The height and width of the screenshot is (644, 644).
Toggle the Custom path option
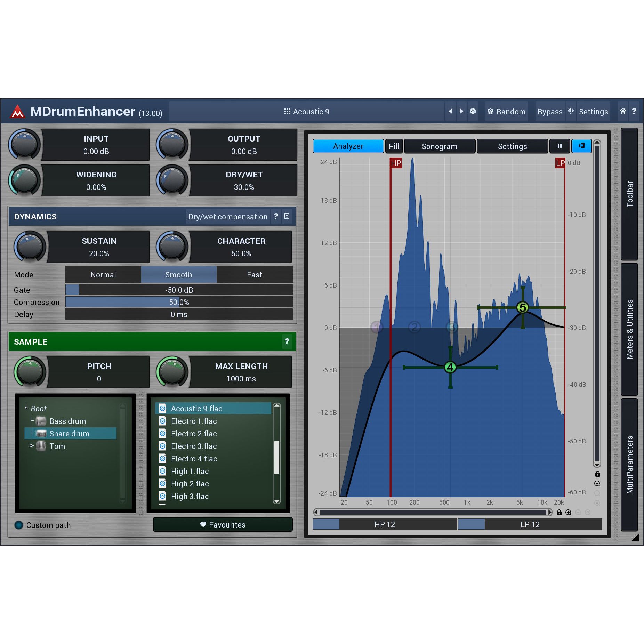19,525
